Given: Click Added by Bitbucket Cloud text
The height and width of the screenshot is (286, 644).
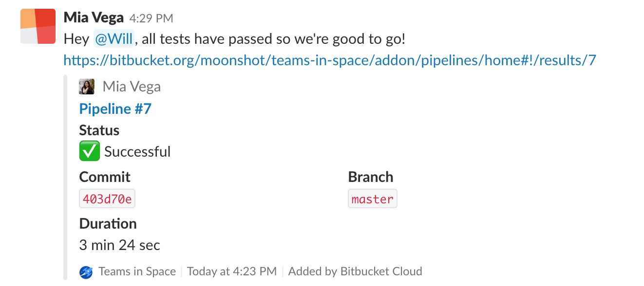Looking at the screenshot, I should coord(355,271).
